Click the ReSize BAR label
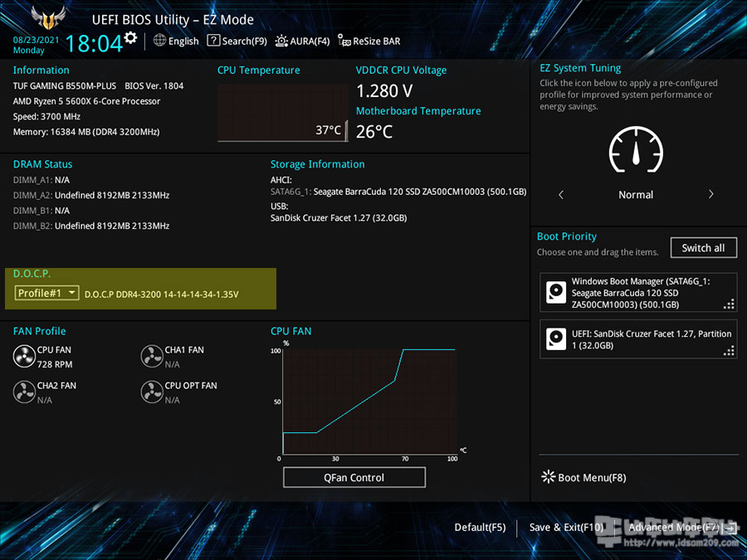 pyautogui.click(x=376, y=41)
